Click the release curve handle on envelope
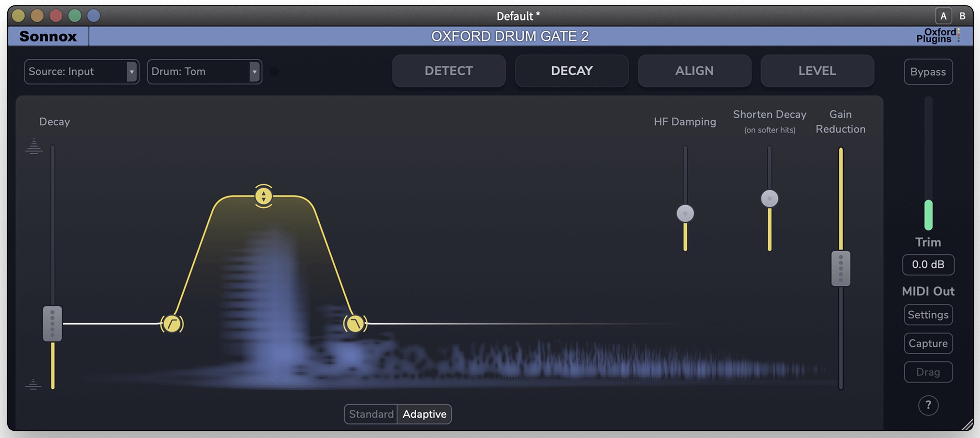 355,324
